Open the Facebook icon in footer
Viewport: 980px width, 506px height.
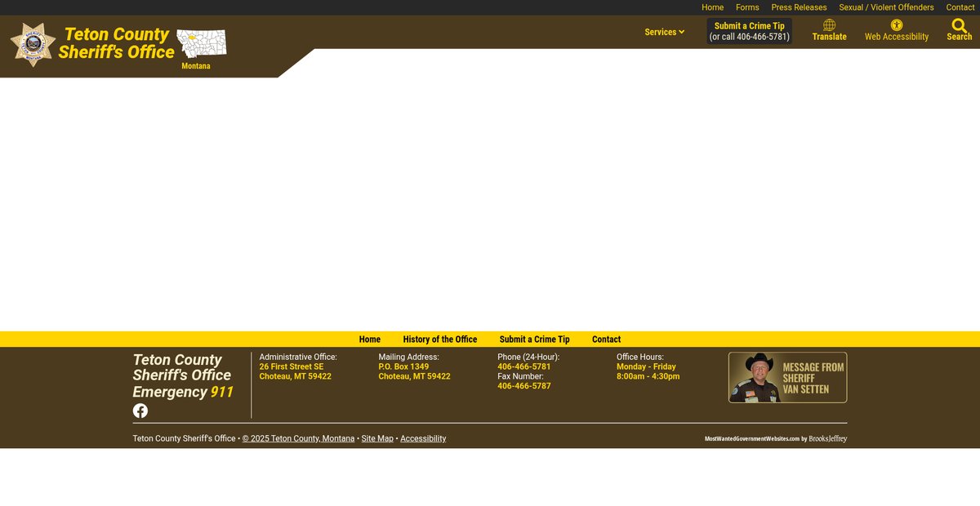(x=140, y=411)
